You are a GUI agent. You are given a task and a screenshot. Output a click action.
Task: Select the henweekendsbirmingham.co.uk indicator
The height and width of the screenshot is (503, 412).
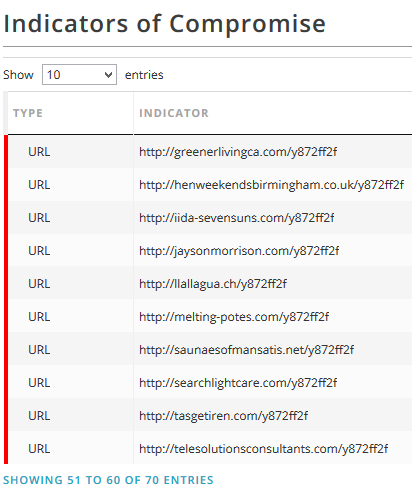[272, 185]
